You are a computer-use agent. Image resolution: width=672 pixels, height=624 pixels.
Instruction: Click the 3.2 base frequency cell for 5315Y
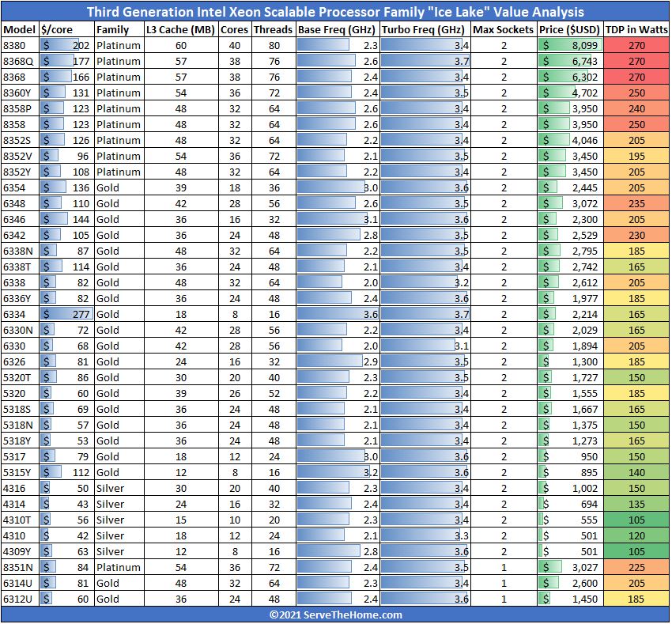[337, 473]
